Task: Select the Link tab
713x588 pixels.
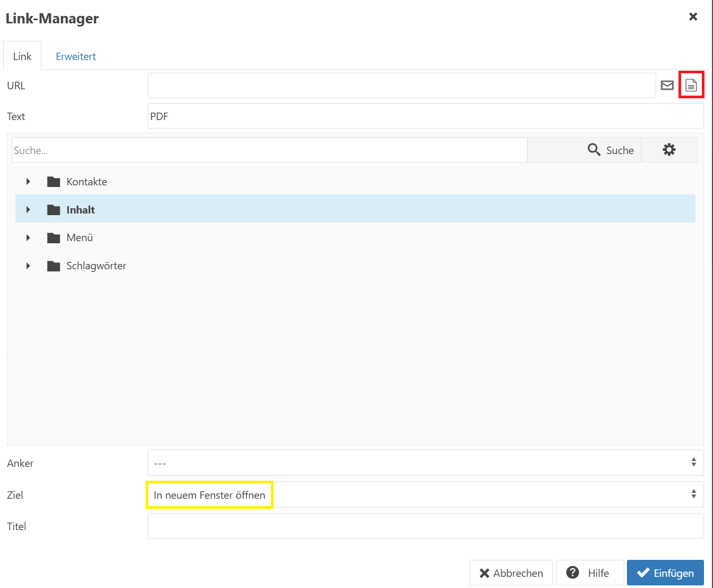Action: click(x=22, y=56)
